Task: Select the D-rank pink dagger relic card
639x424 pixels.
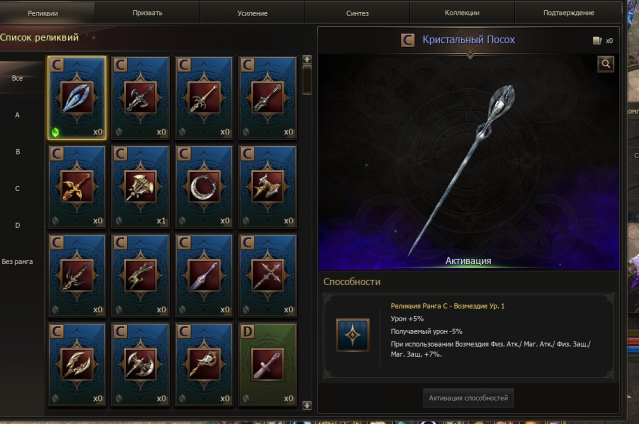Action: (267, 364)
